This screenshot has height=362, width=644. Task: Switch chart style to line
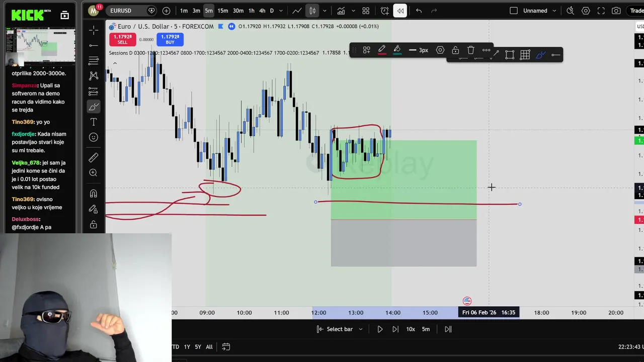[297, 11]
